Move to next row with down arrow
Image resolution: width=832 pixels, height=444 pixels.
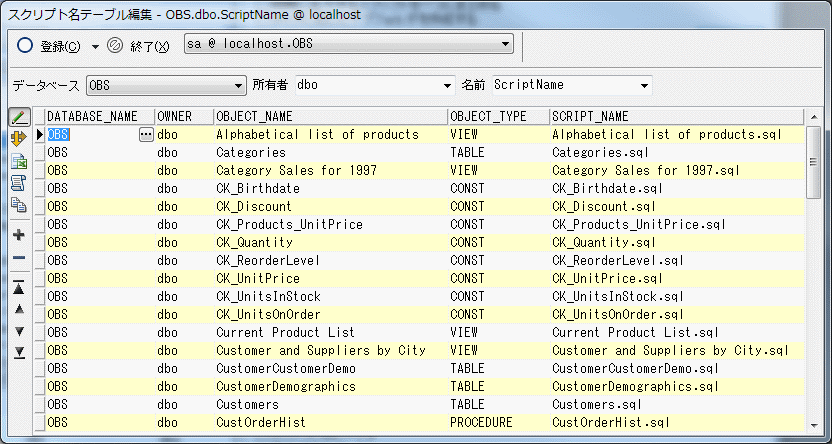pyautogui.click(x=19, y=331)
